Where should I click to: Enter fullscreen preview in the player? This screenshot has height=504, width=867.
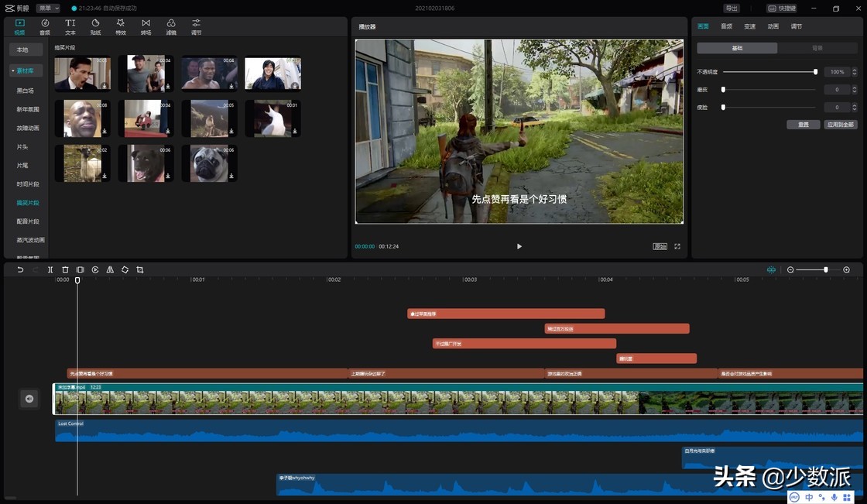pos(677,246)
